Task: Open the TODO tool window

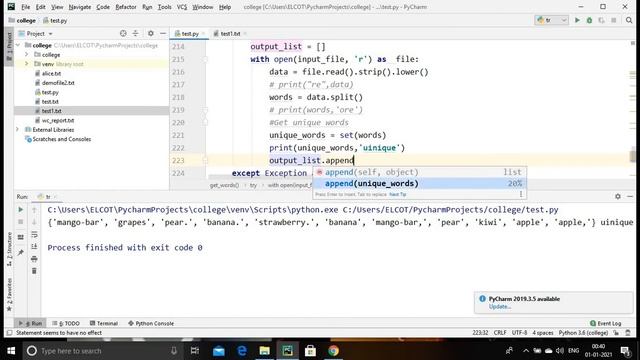Action: [x=66, y=323]
